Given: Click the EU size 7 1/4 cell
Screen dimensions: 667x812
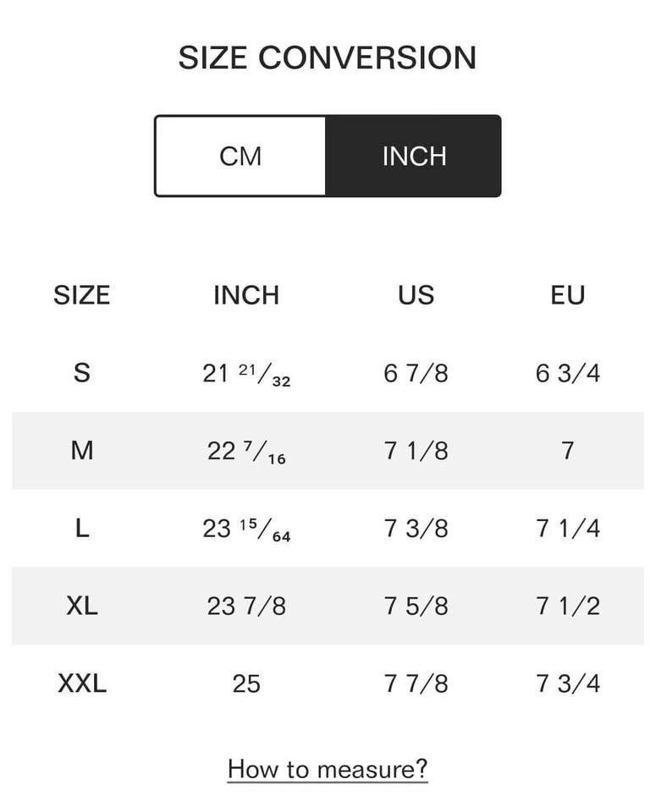Looking at the screenshot, I should coord(568,529).
